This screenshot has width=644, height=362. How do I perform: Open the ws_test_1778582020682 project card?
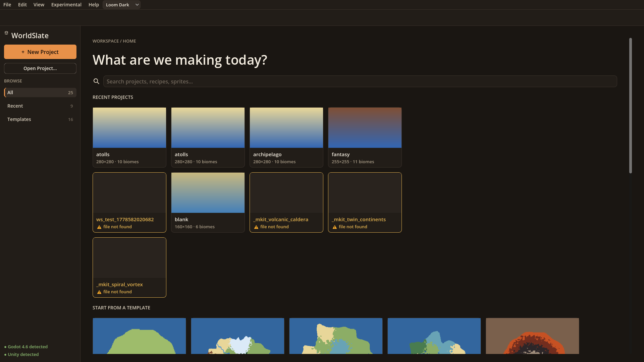coord(129,202)
